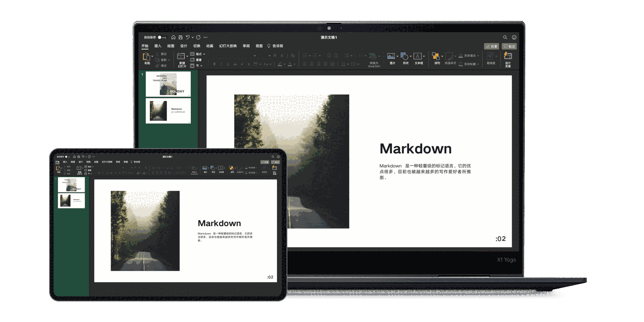Toggle Underline formatting on the laptop ribbon
The image size is (644, 322).
228,64
